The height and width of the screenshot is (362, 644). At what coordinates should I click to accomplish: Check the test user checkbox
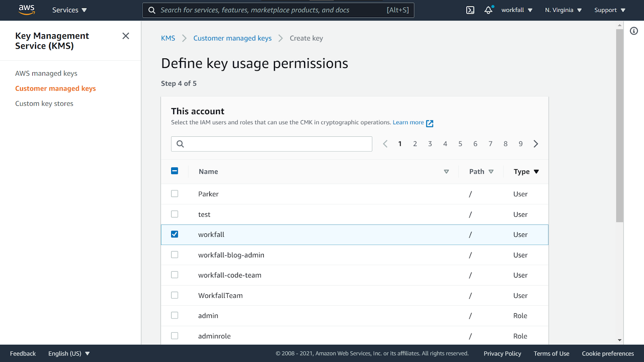pyautogui.click(x=175, y=214)
